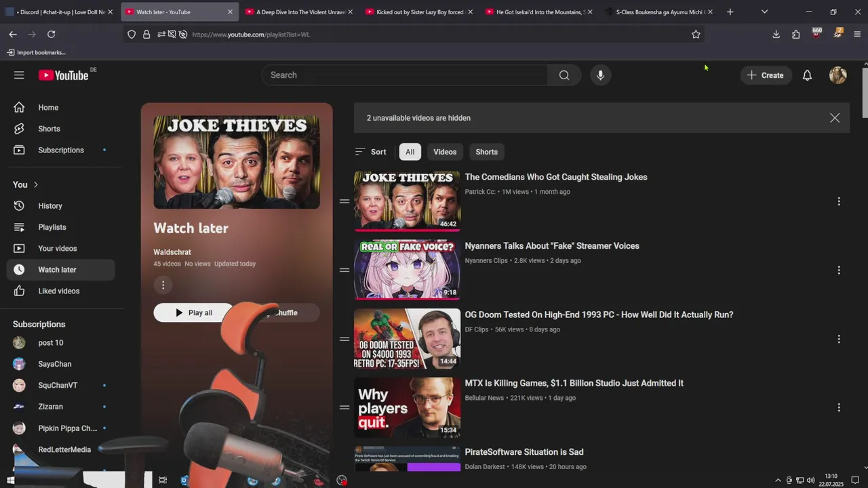Open the Firefox application menu
This screenshot has width=868, height=488.
pos(857,34)
